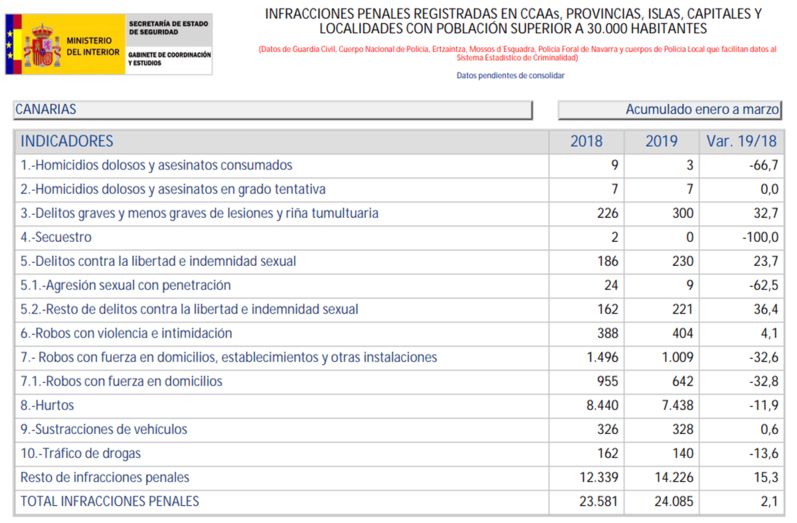
Task: Click the 955 value for robos en domicilios
Action: (607, 381)
